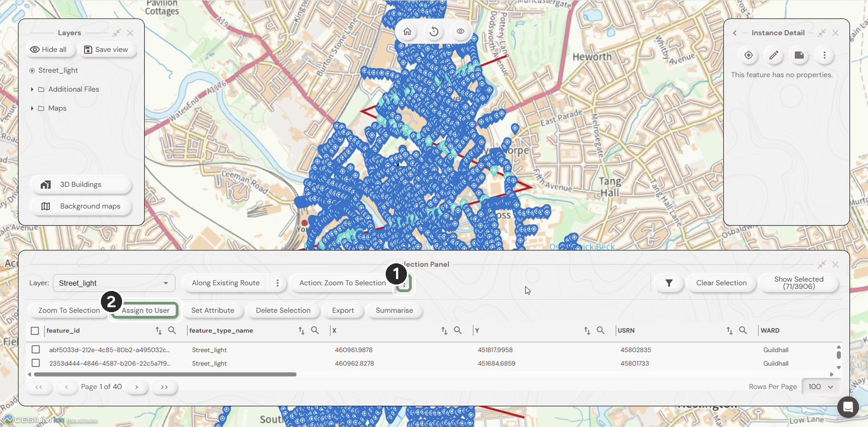This screenshot has height=427, width=868.
Task: Sort by the feature_id column
Action: tap(158, 331)
